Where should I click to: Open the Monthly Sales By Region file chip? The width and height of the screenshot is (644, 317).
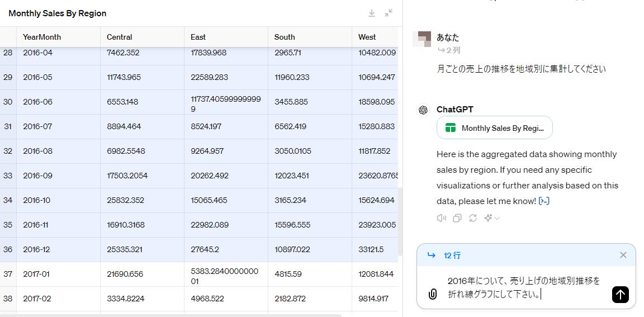pyautogui.click(x=494, y=128)
